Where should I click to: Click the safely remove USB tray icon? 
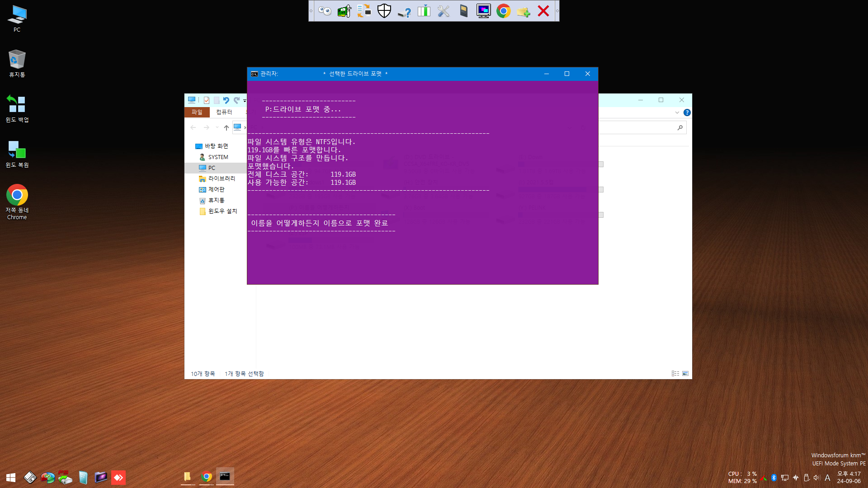806,478
